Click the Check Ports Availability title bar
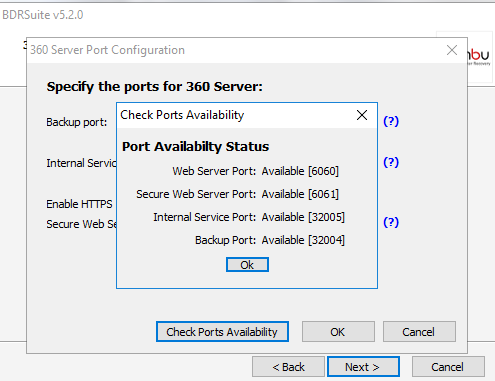The height and width of the screenshot is (381, 495). (x=235, y=115)
